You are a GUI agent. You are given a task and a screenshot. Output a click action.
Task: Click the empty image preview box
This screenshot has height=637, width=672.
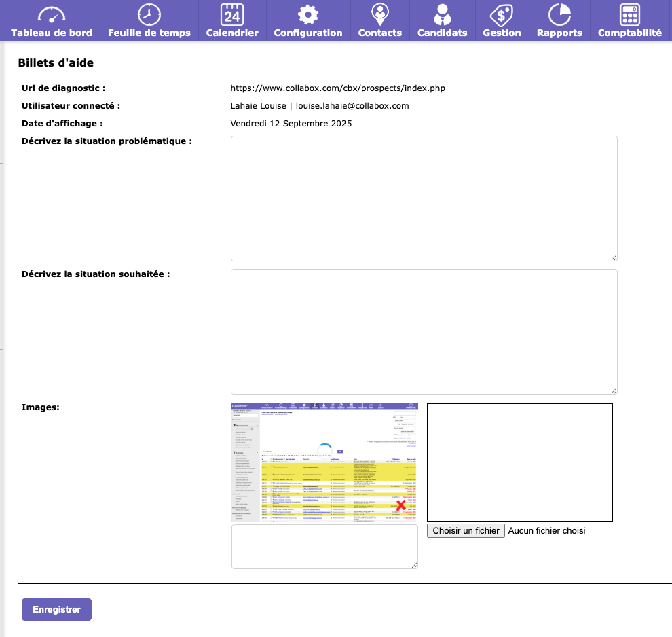click(x=520, y=462)
